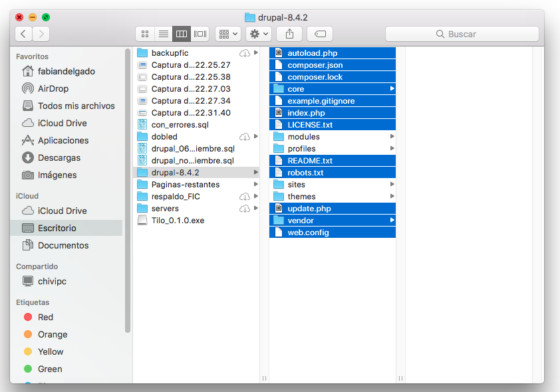Click the Share toolbar icon

click(x=290, y=34)
